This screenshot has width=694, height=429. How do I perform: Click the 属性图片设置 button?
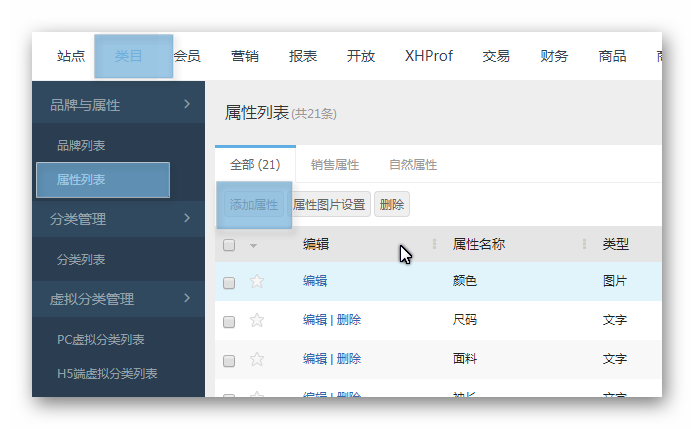[x=329, y=205]
